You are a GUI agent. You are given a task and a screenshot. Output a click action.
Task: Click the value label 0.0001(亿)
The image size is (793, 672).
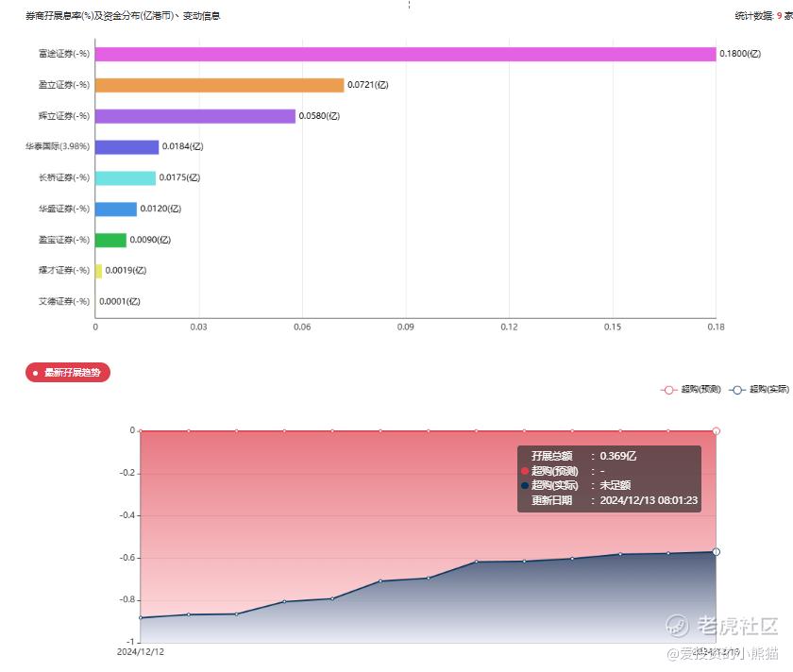(x=120, y=302)
